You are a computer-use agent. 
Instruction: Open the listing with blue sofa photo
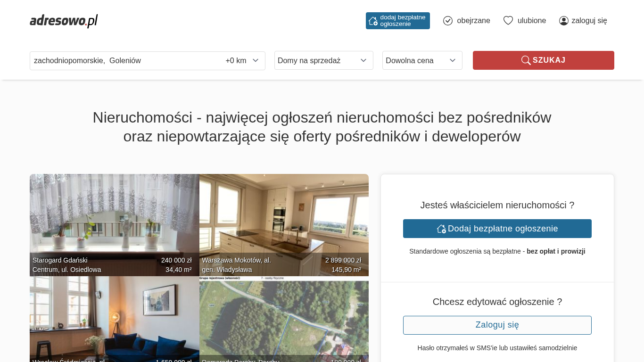(x=115, y=319)
